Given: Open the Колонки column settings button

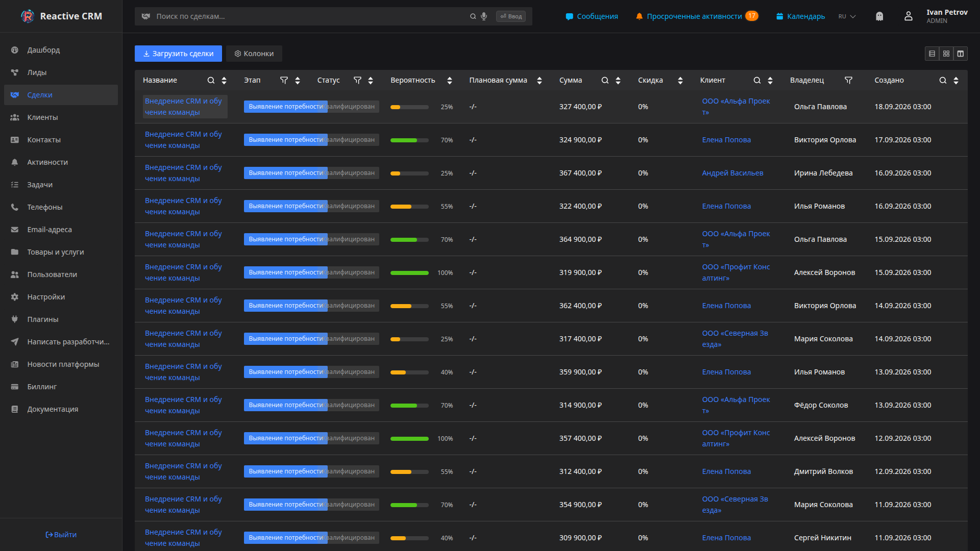Looking at the screenshot, I should point(254,54).
